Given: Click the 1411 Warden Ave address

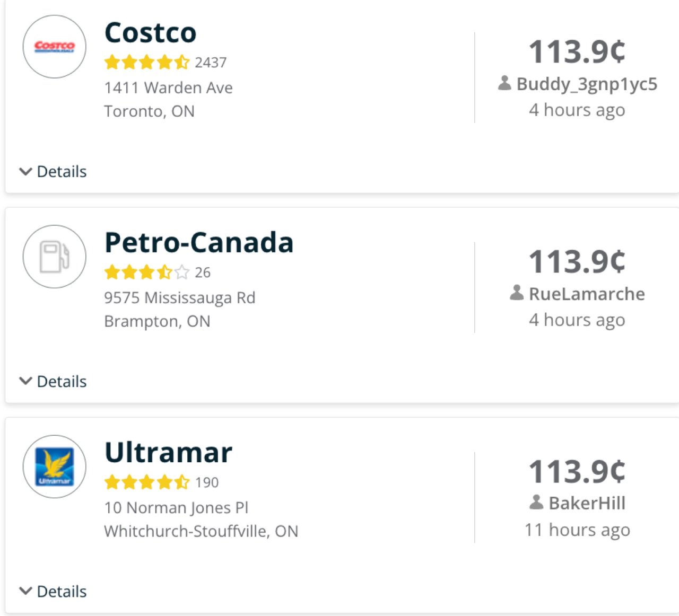Looking at the screenshot, I should point(169,87).
